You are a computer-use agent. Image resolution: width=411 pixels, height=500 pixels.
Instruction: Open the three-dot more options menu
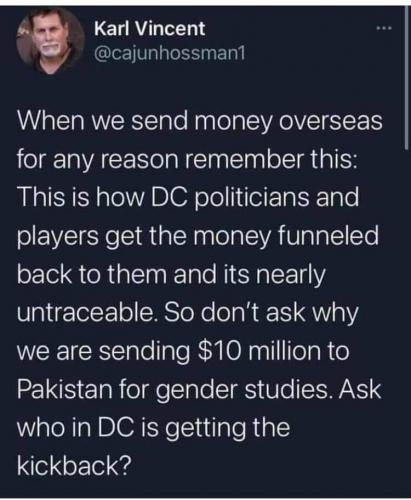coord(382,29)
